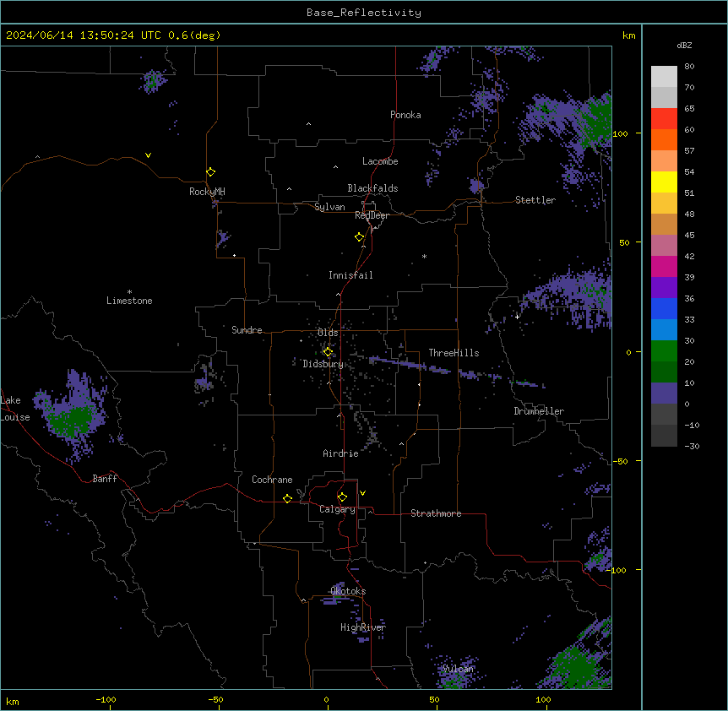
Task: Click the Stettler label
Action: pyautogui.click(x=535, y=200)
